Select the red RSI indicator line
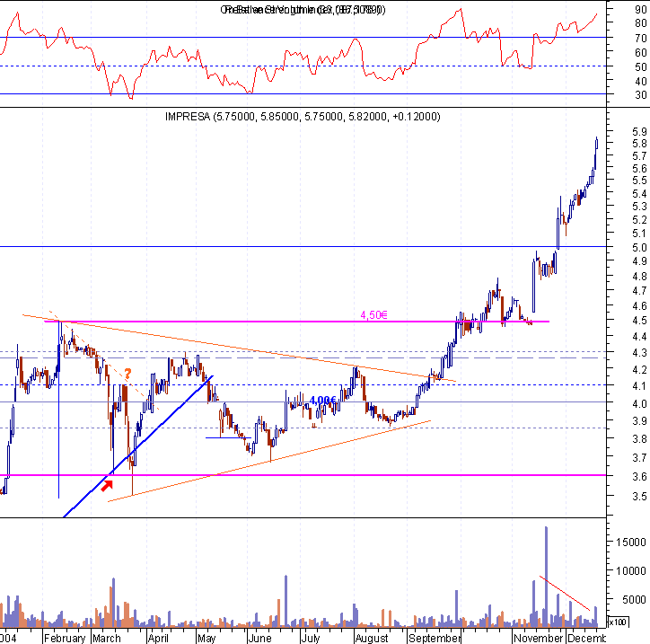650x644 pixels. coord(298,54)
